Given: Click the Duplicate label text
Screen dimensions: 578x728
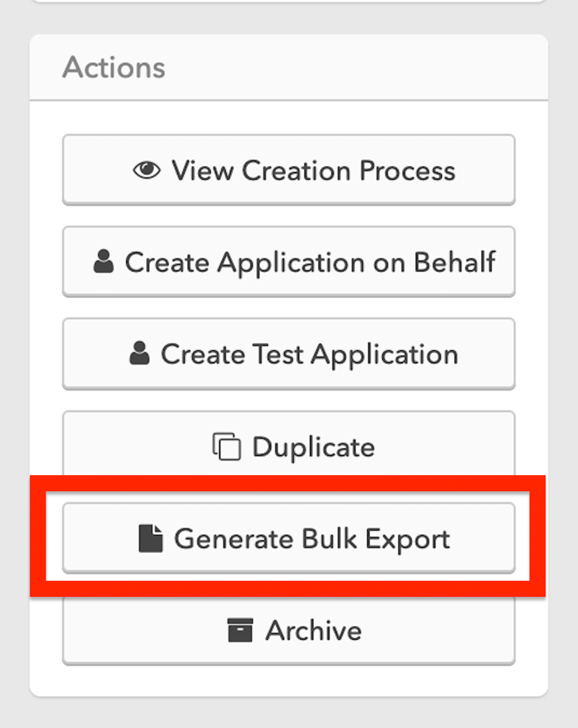Looking at the screenshot, I should coord(313,447).
